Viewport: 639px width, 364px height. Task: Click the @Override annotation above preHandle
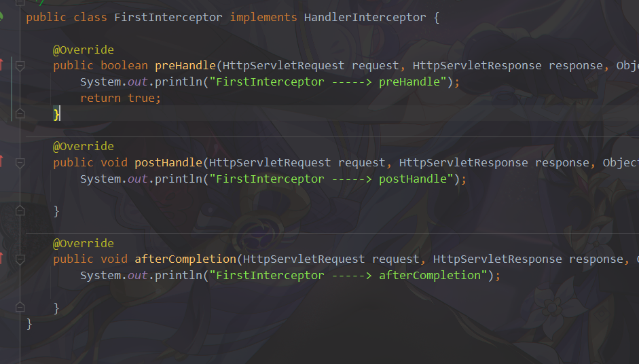(x=83, y=50)
